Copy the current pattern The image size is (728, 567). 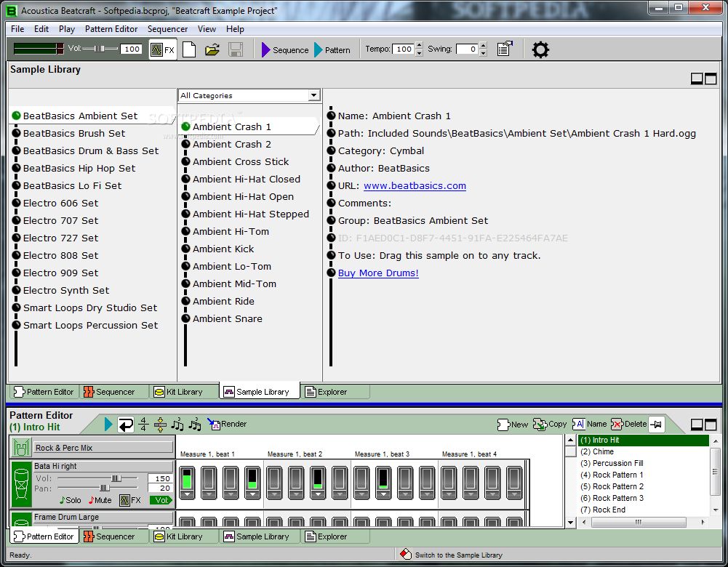coord(550,424)
